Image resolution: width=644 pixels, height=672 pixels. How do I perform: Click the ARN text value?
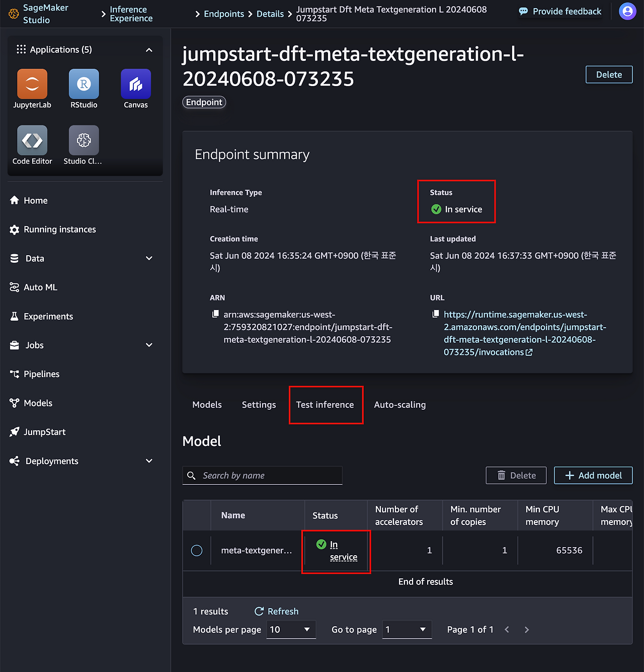click(308, 327)
